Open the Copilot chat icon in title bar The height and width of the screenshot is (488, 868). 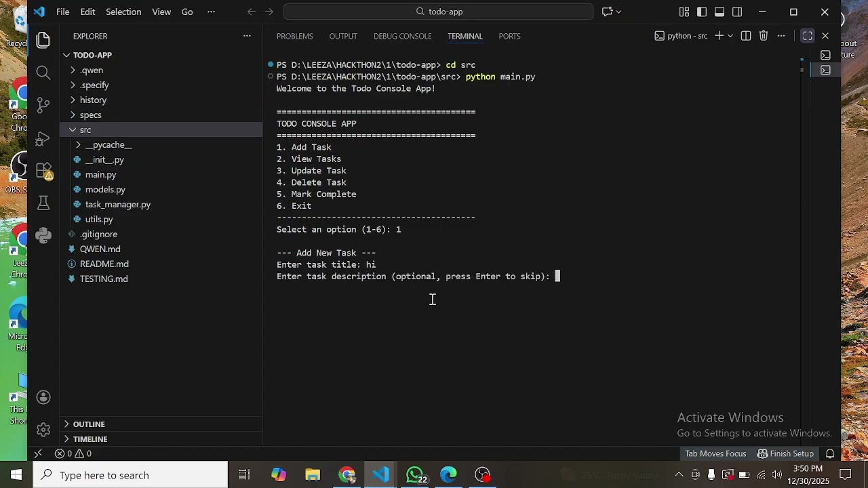[x=607, y=12]
